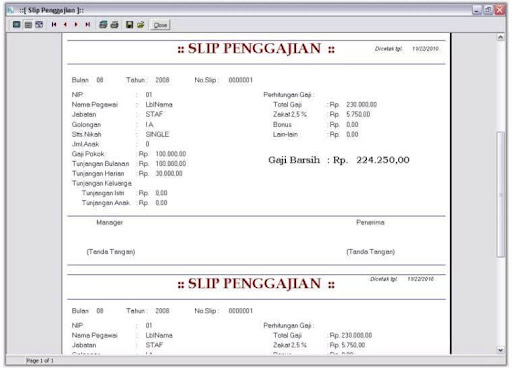Go to the previous report page

click(65, 25)
